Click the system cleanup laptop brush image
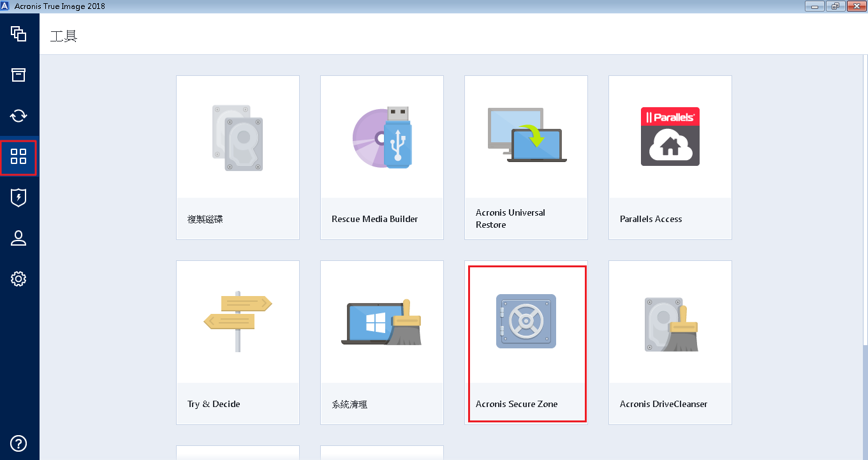This screenshot has height=460, width=868. (381, 322)
